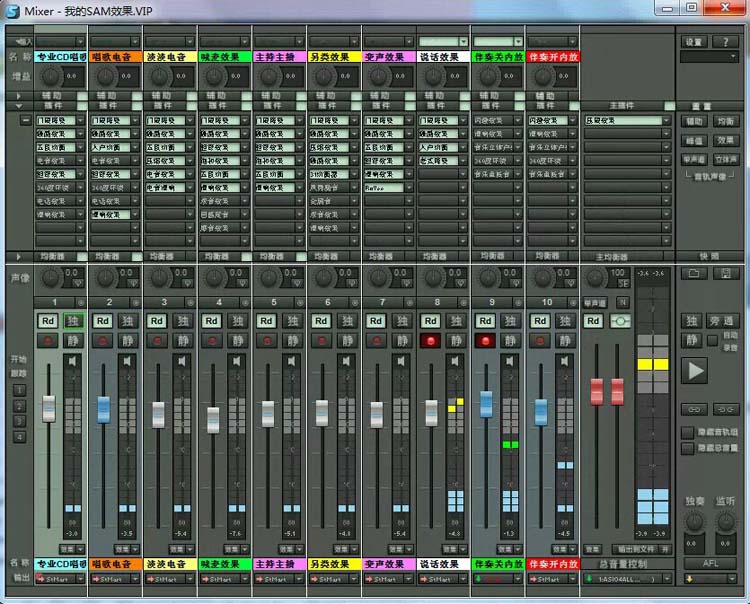The width and height of the screenshot is (750, 604).
Task: Click the Play button in the master section
Action: click(695, 371)
